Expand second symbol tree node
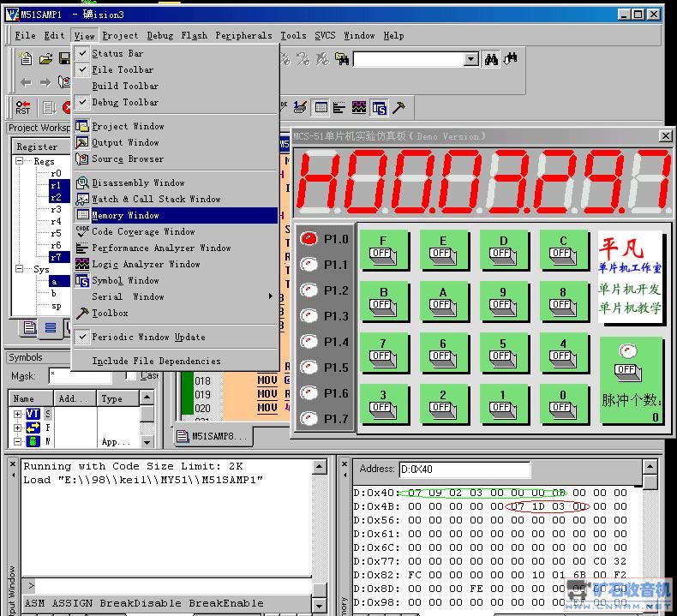This screenshot has height=616, width=677. click(x=17, y=428)
